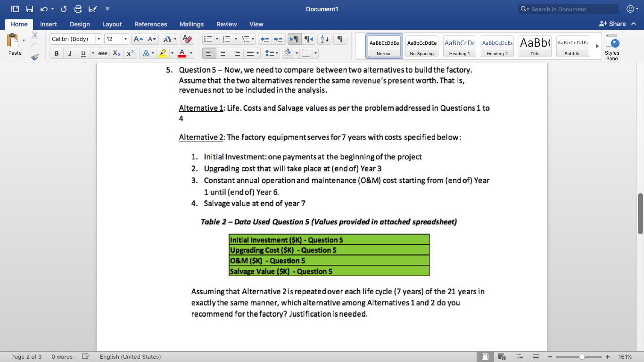Select the Align Center icon
This screenshot has height=362, width=644.
tap(223, 53)
